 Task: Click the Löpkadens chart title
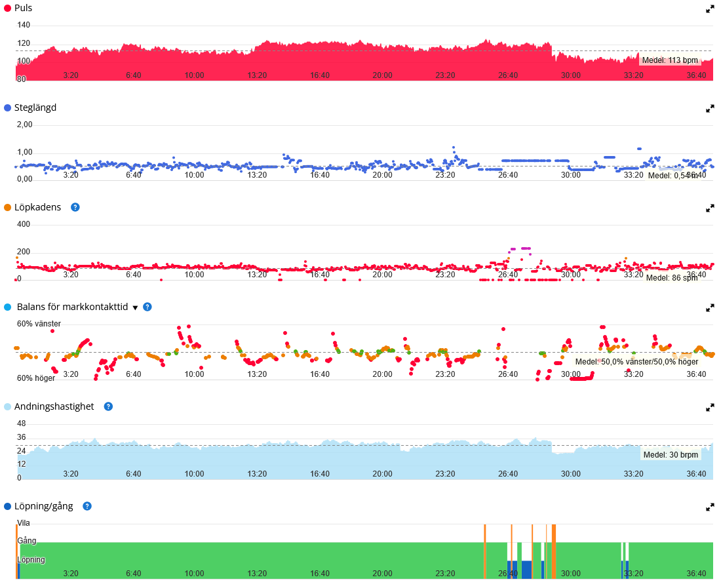click(x=38, y=207)
